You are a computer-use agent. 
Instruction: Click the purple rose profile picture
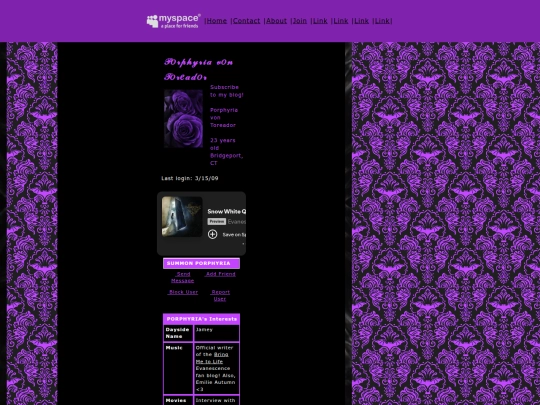[x=183, y=119]
